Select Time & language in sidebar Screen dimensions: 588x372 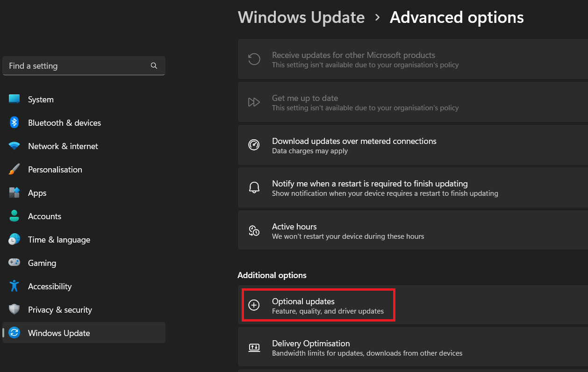tap(59, 240)
